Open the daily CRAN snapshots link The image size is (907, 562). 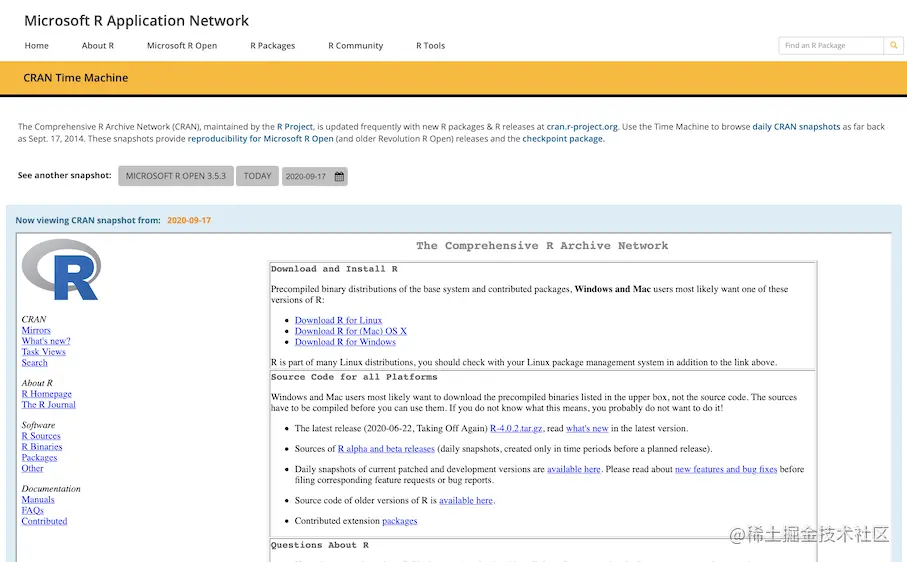796,127
